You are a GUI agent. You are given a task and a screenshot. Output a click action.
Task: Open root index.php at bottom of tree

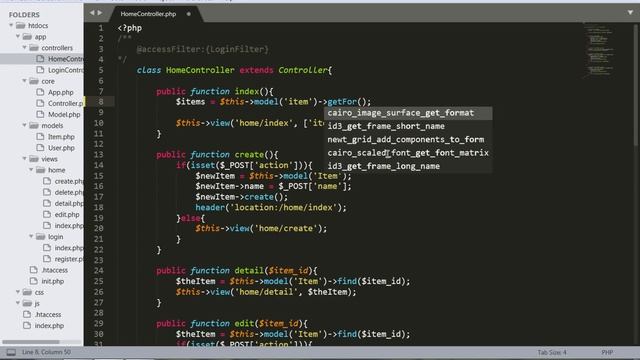[x=49, y=325]
